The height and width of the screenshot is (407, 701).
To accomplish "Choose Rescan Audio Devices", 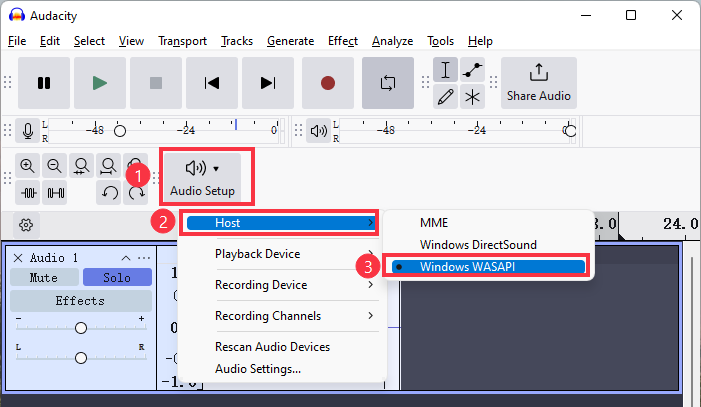I will coord(272,347).
